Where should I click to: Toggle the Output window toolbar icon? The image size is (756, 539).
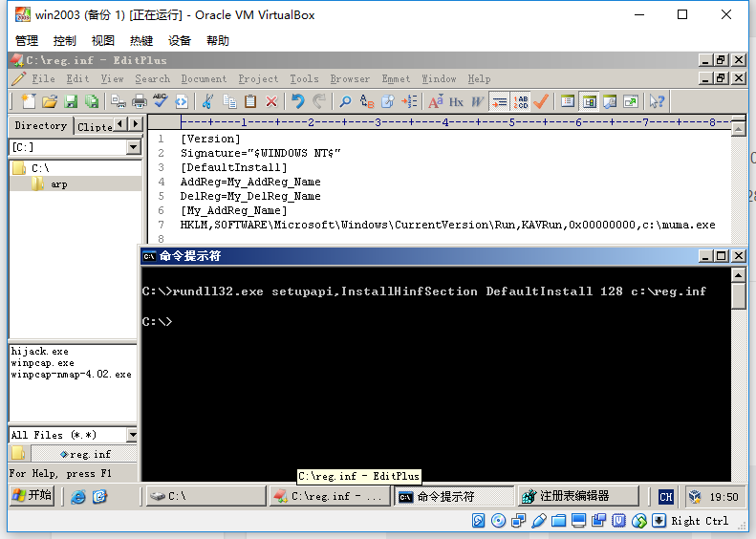coord(610,101)
